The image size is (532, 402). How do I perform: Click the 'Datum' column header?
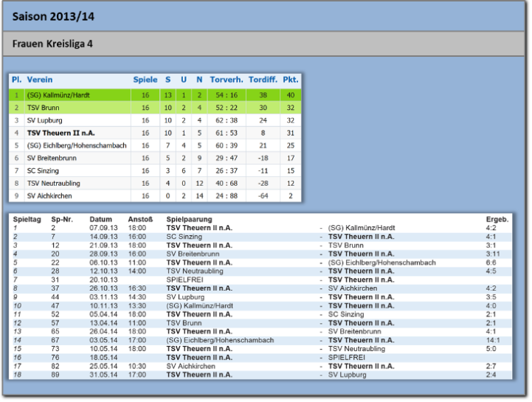click(x=101, y=219)
